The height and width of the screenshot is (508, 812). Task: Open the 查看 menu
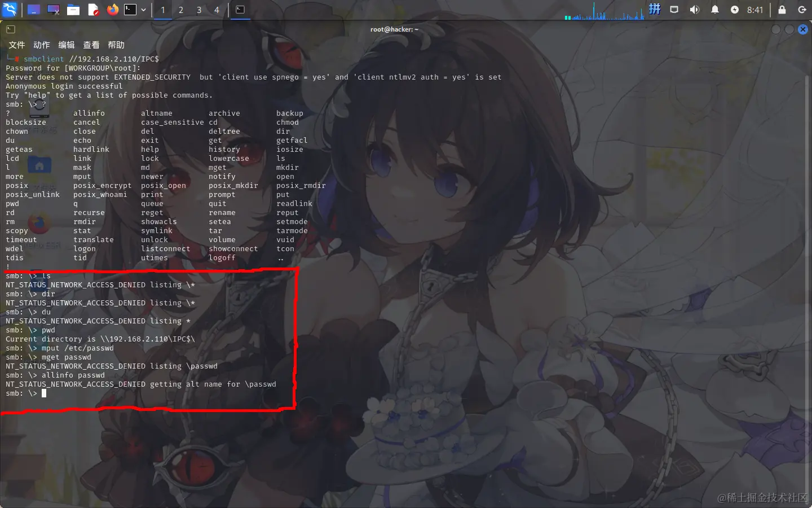(x=91, y=45)
